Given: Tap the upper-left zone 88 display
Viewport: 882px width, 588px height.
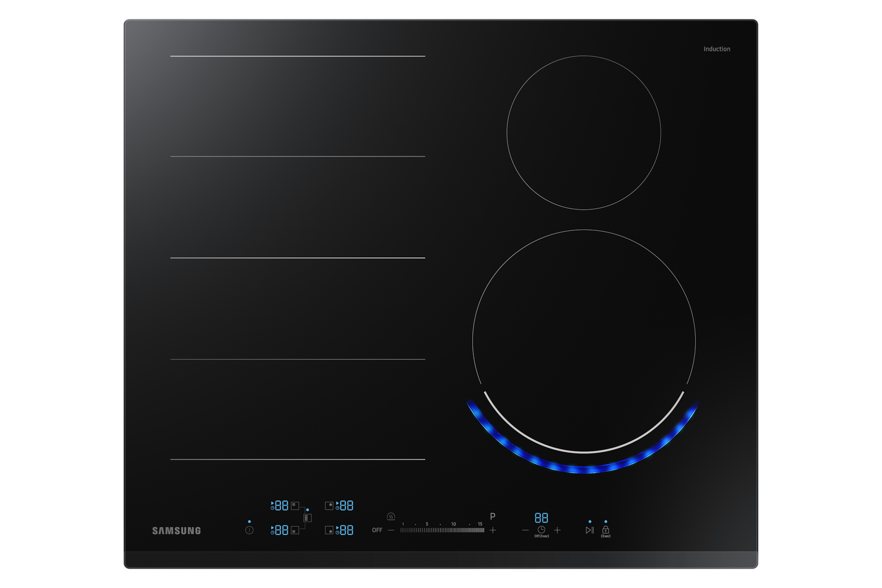Looking at the screenshot, I should pyautogui.click(x=281, y=506).
